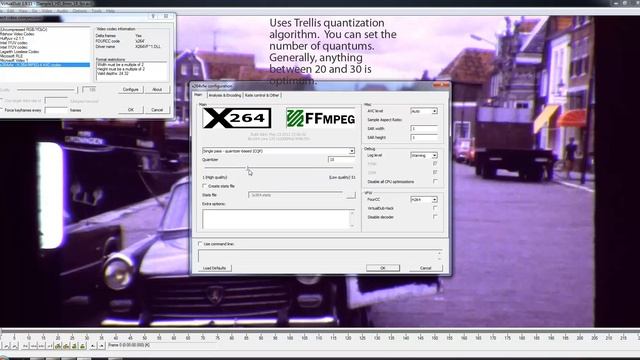
Task: Select the Microsoft RLE codec
Action: 11,56
